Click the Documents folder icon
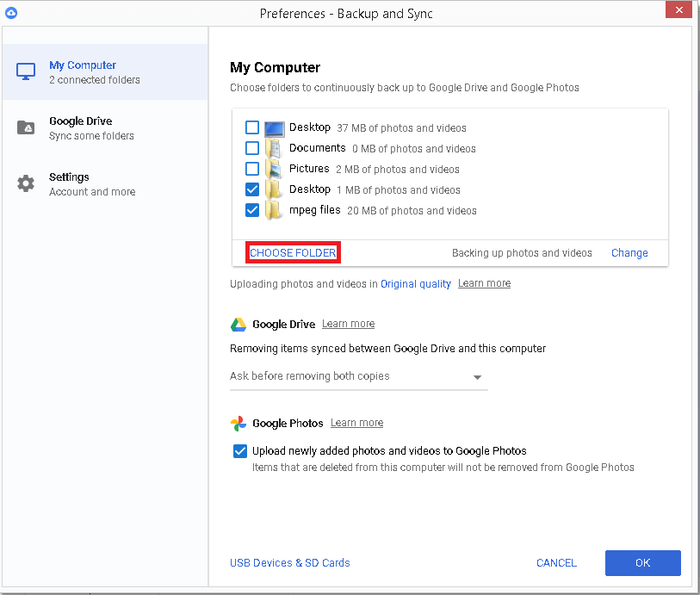700x595 pixels. (274, 148)
